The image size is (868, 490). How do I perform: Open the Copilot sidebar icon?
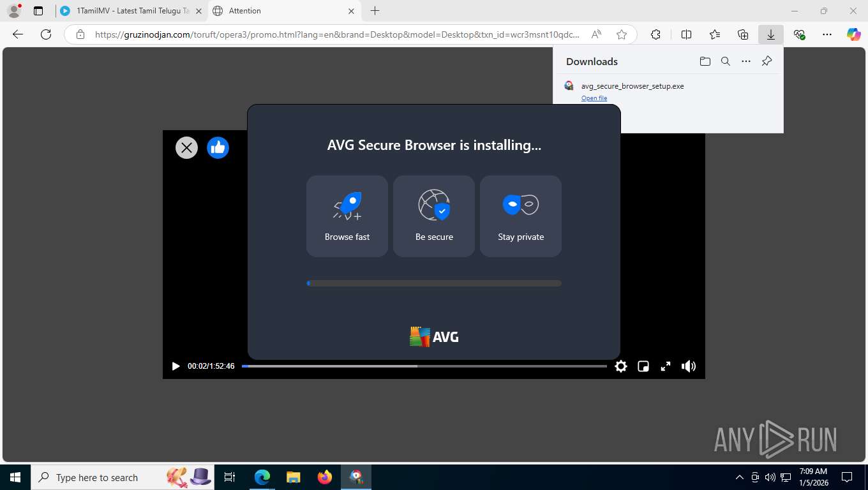coord(854,34)
